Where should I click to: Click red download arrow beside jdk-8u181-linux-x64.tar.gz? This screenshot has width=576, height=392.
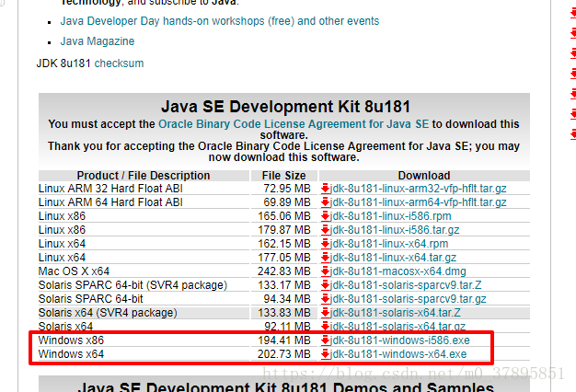click(x=325, y=258)
